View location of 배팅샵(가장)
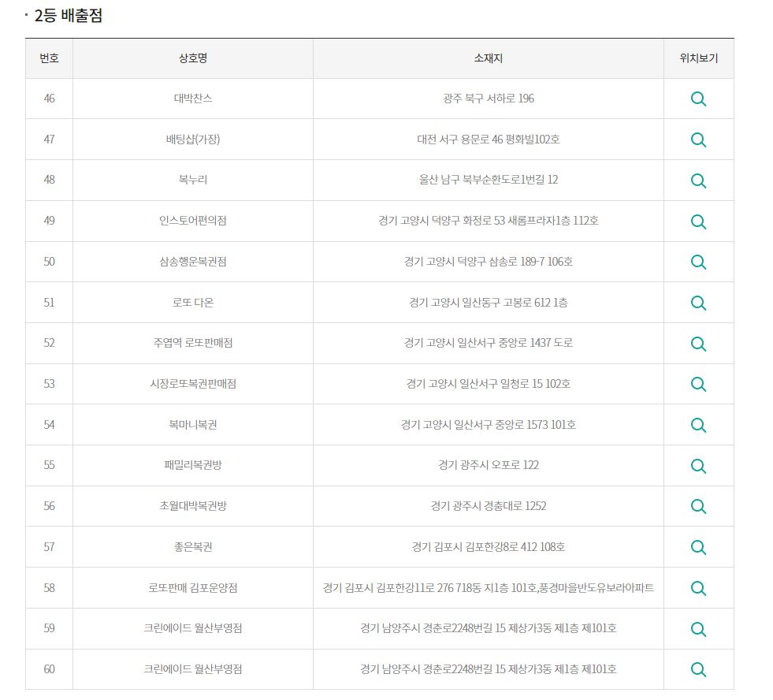 (698, 140)
